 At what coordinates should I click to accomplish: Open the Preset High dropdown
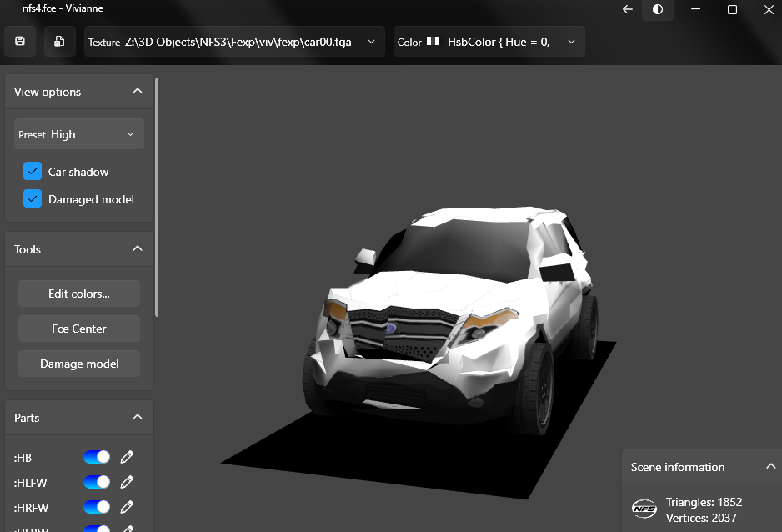pyautogui.click(x=79, y=134)
